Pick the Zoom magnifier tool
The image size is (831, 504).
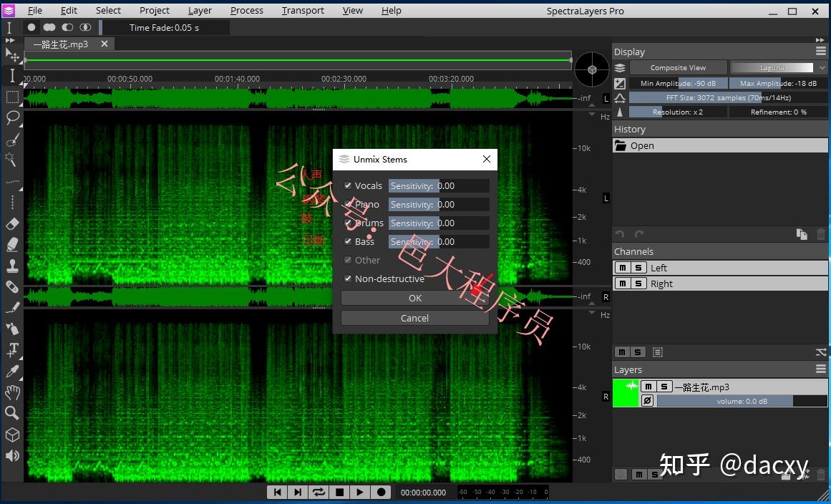point(11,413)
